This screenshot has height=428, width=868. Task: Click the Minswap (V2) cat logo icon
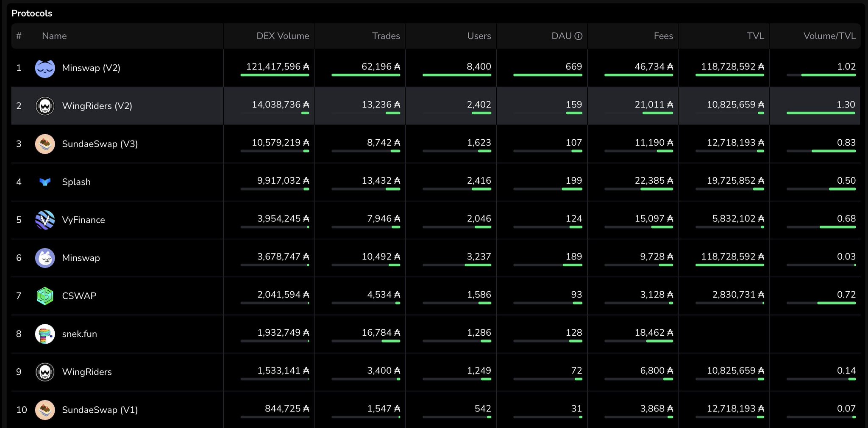point(45,68)
